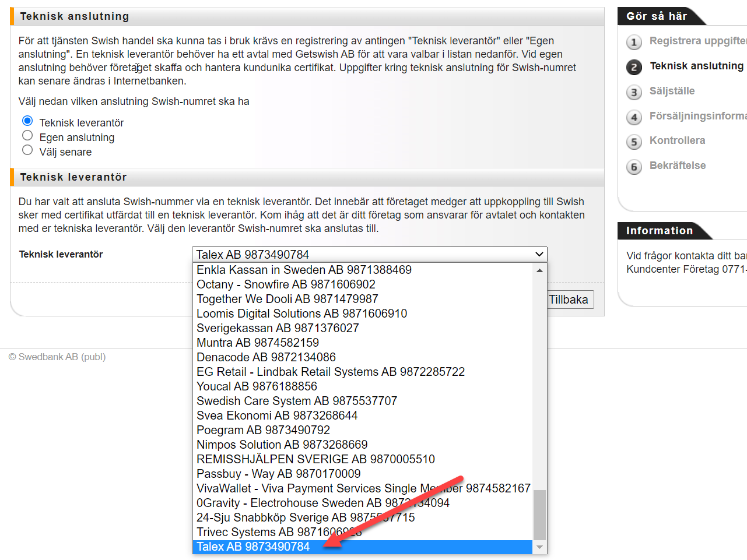Image resolution: width=747 pixels, height=560 pixels.
Task: Click the Teknisk leverantör field label
Action: pyautogui.click(x=61, y=254)
